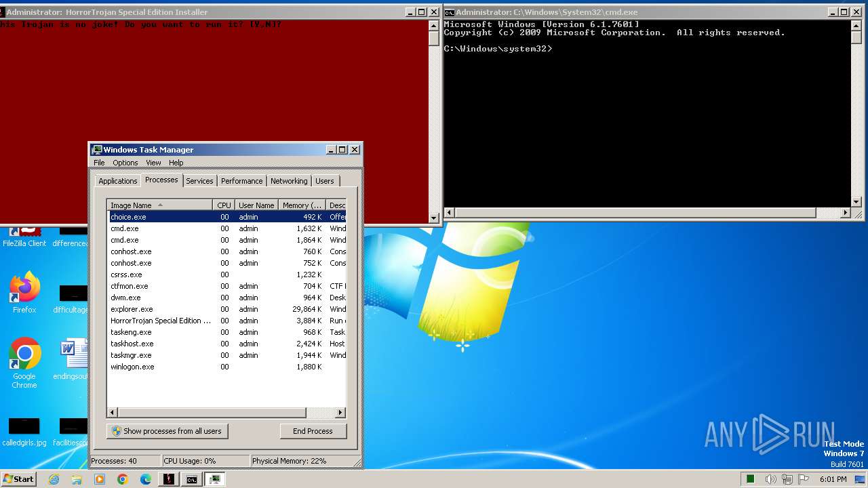
Task: Click cmd.exe horizontal scrollbar right arrow
Action: [846, 213]
